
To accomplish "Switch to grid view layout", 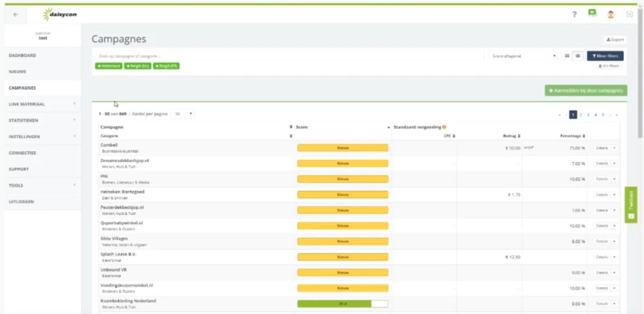I will tap(567, 56).
